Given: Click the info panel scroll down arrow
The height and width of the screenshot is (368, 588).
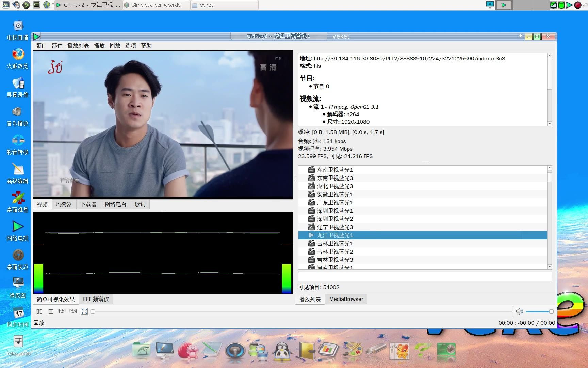Looking at the screenshot, I should 550,124.
